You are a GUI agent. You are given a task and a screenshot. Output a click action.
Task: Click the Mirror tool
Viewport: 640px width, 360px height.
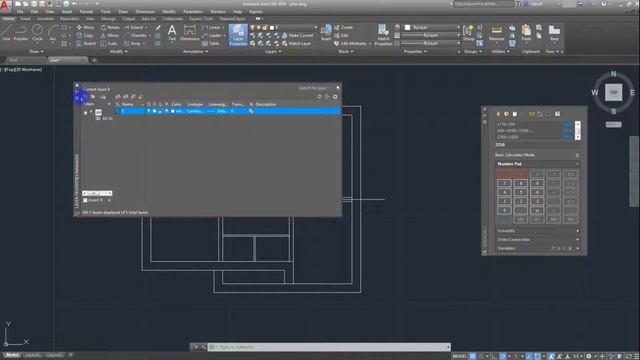110,36
